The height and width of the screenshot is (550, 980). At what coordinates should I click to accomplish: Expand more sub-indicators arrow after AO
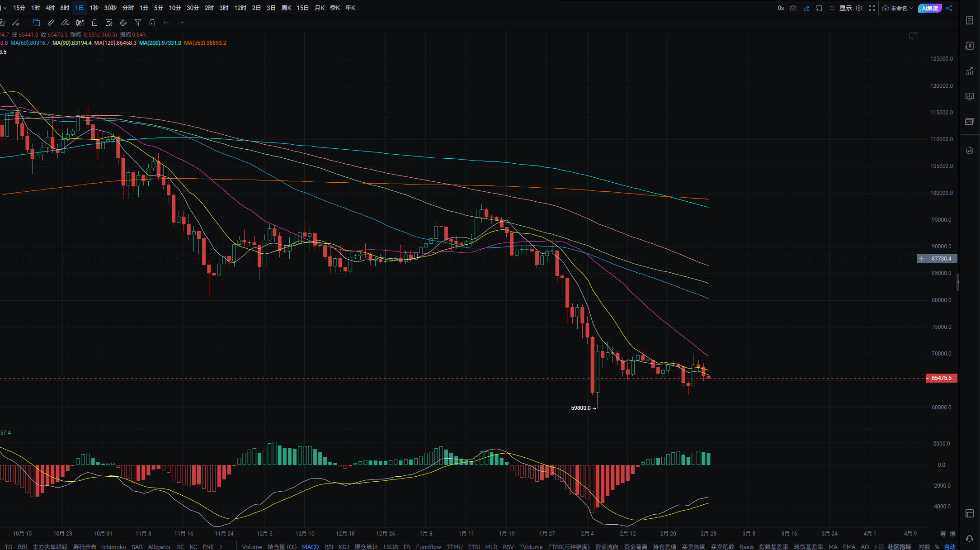tap(876, 547)
